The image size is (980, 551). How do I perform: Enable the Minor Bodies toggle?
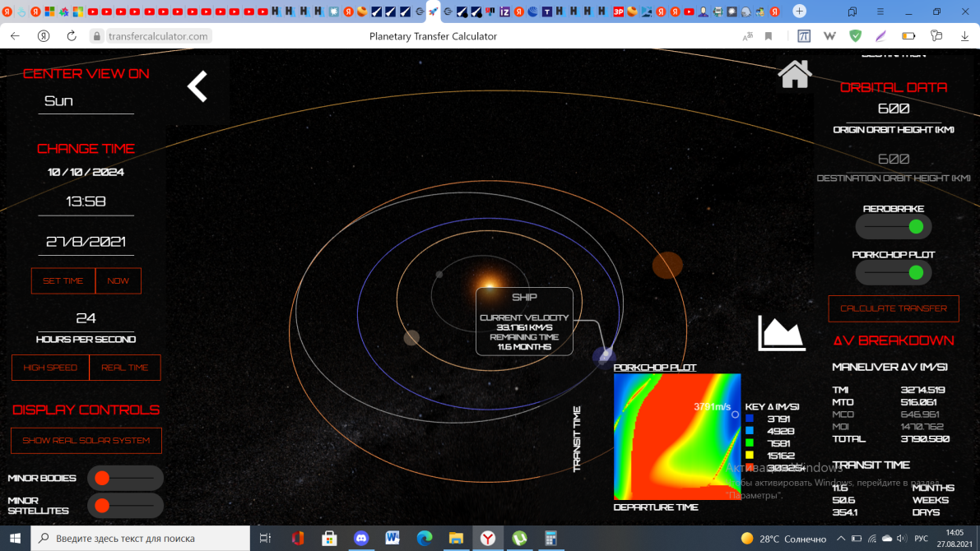pyautogui.click(x=125, y=478)
